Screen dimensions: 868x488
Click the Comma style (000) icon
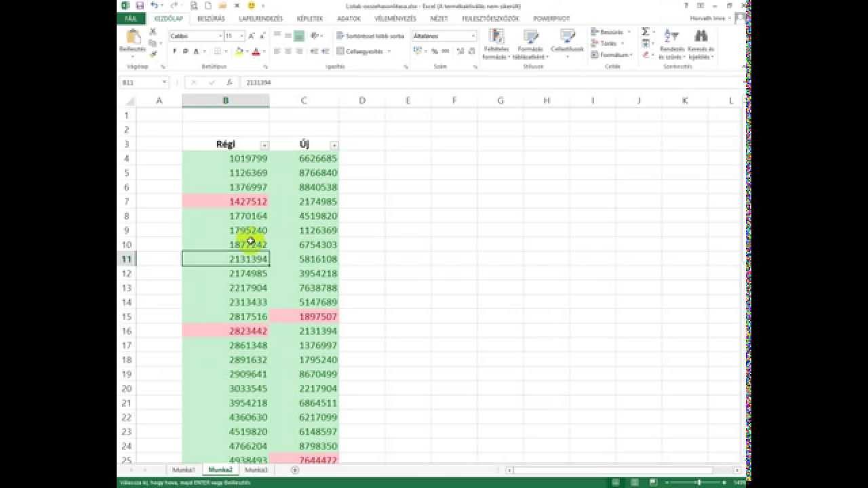[446, 52]
